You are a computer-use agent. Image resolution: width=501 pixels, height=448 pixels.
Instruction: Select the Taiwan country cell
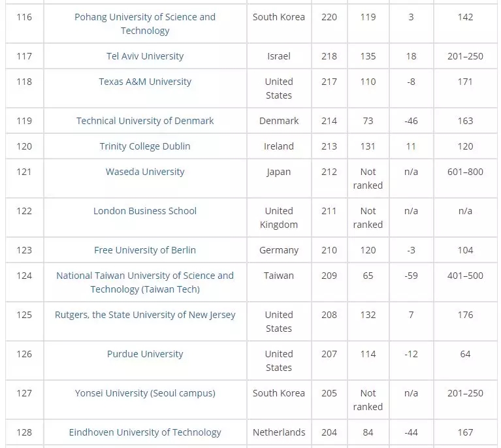[x=279, y=276]
